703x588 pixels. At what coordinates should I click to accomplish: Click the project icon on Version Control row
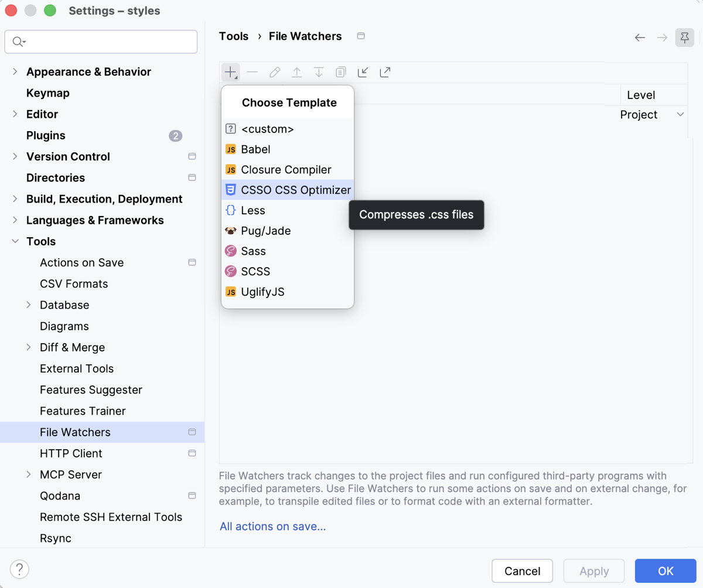192,156
